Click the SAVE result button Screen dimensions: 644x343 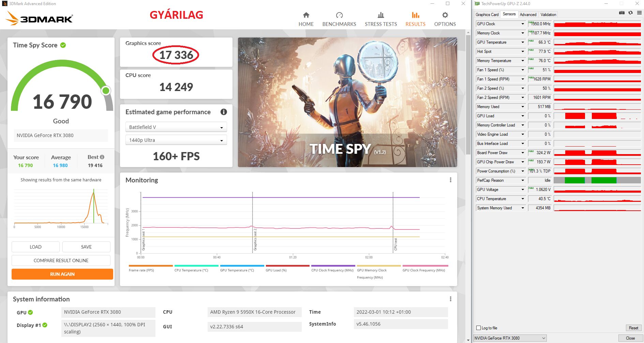tap(86, 247)
